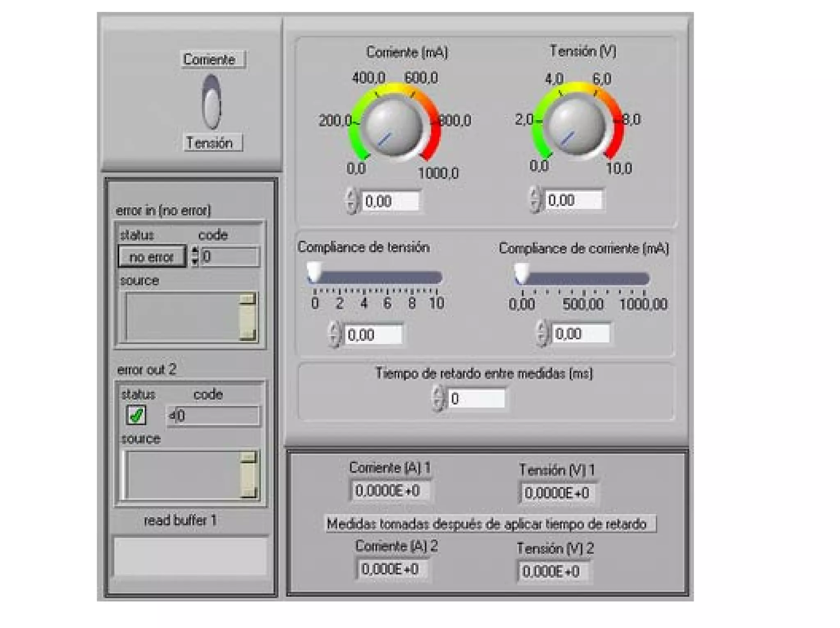Viewport: 840px width, 628px height.
Task: Click the Compliance de corriente slider handle
Action: (x=522, y=273)
